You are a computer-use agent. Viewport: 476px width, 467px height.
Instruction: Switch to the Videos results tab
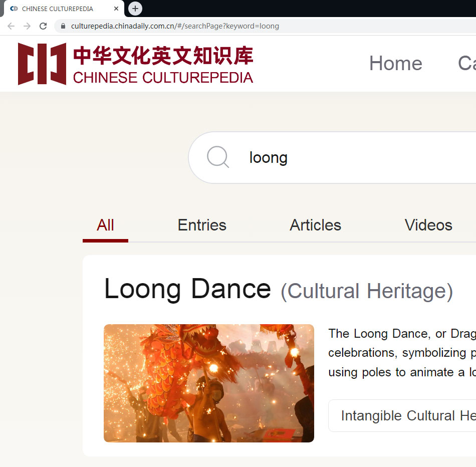(x=428, y=225)
